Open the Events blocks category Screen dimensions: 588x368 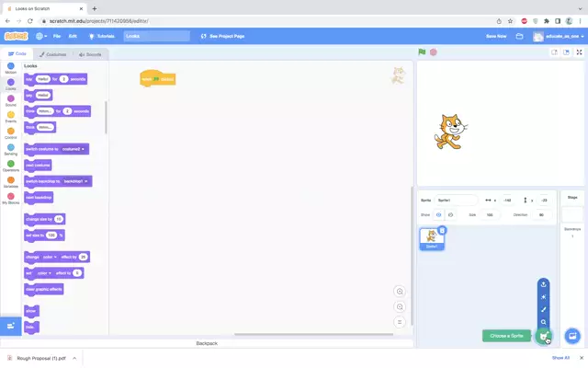10,117
